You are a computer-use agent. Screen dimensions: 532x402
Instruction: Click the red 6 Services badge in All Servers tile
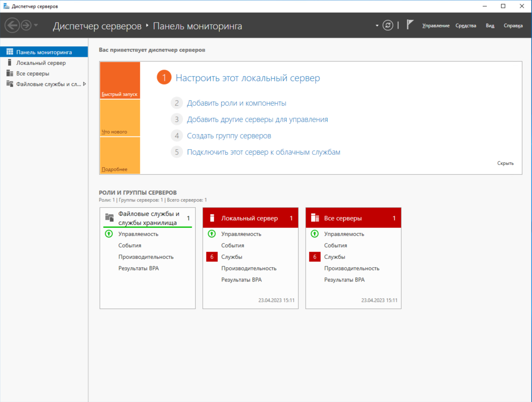[x=315, y=257]
